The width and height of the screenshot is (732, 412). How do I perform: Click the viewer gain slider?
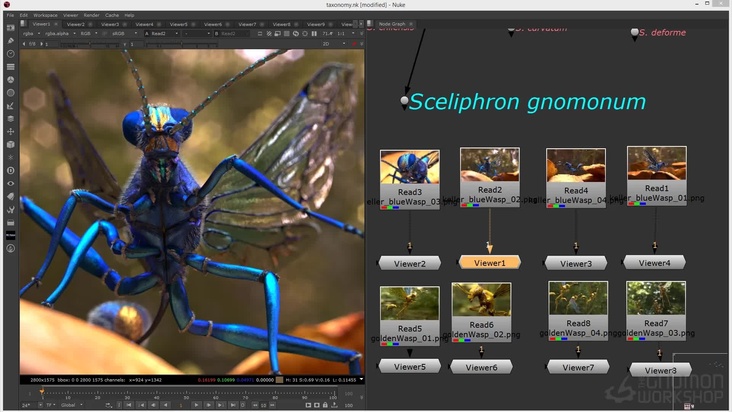point(91,44)
